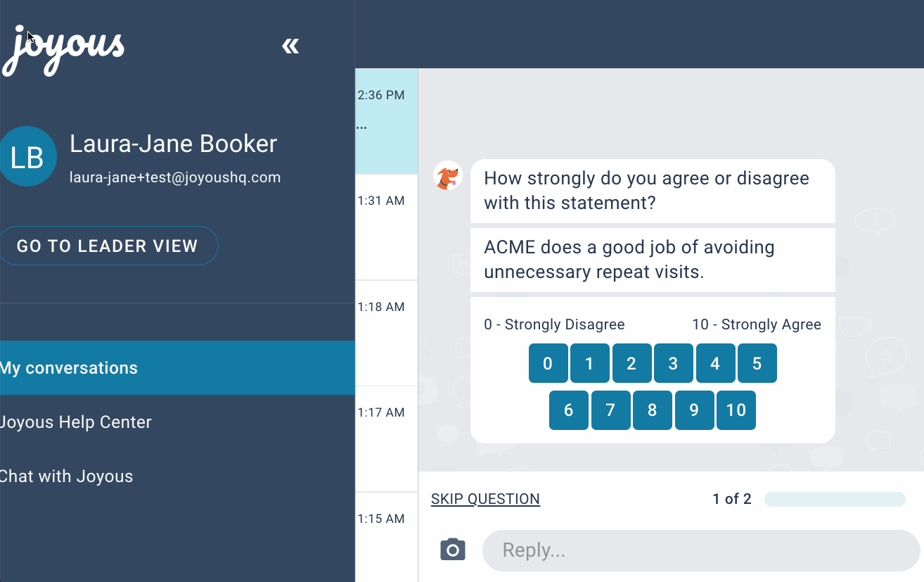
Task: Choose rating 3
Action: 673,363
